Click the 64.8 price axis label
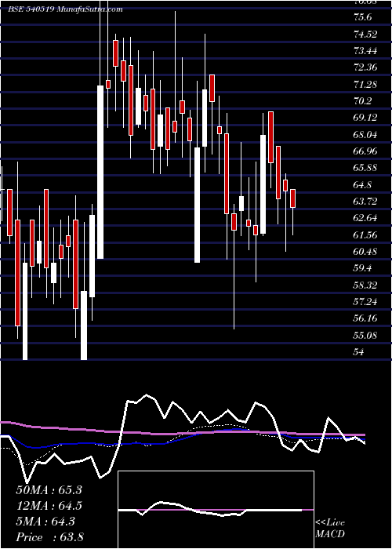 tap(362, 185)
